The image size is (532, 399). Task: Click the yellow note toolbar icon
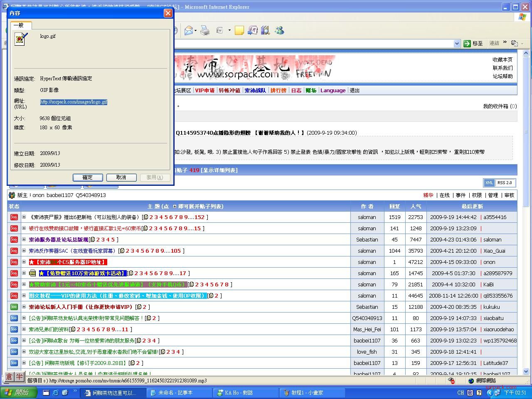tap(239, 30)
